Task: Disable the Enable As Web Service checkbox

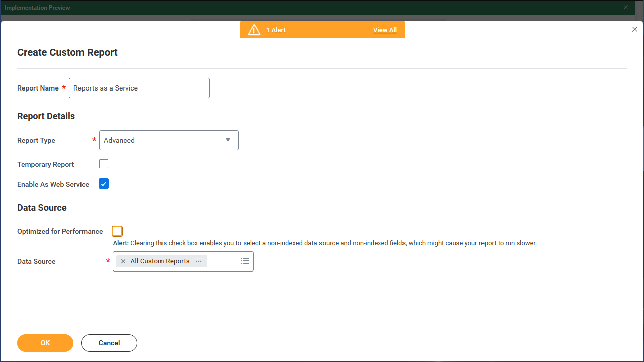Action: [x=103, y=184]
